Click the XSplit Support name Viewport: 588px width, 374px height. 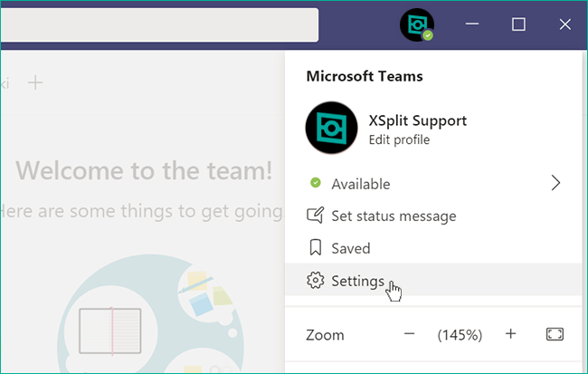[x=417, y=120]
